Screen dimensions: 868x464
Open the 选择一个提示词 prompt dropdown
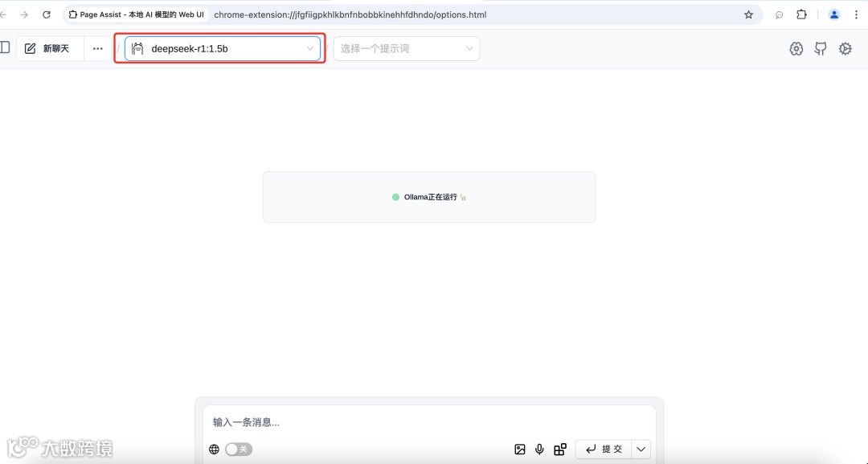click(x=407, y=49)
